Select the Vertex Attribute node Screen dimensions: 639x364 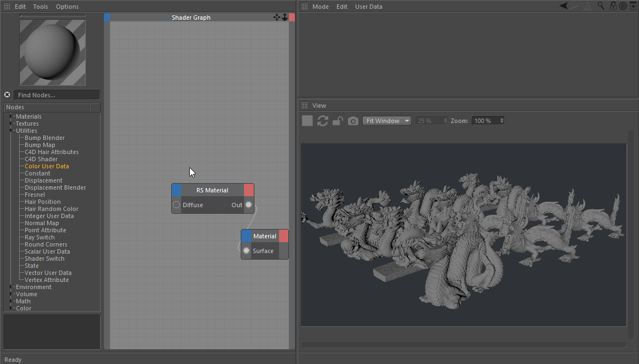pyautogui.click(x=47, y=280)
